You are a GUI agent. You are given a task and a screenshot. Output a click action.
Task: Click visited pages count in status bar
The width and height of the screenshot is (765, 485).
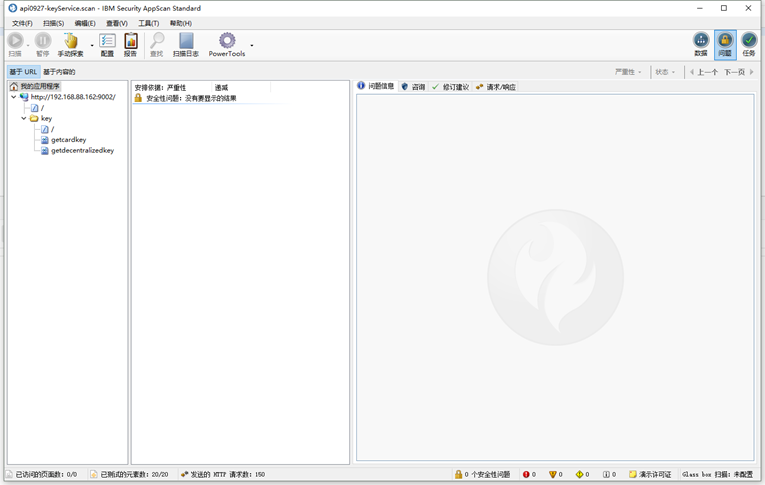tap(42, 474)
